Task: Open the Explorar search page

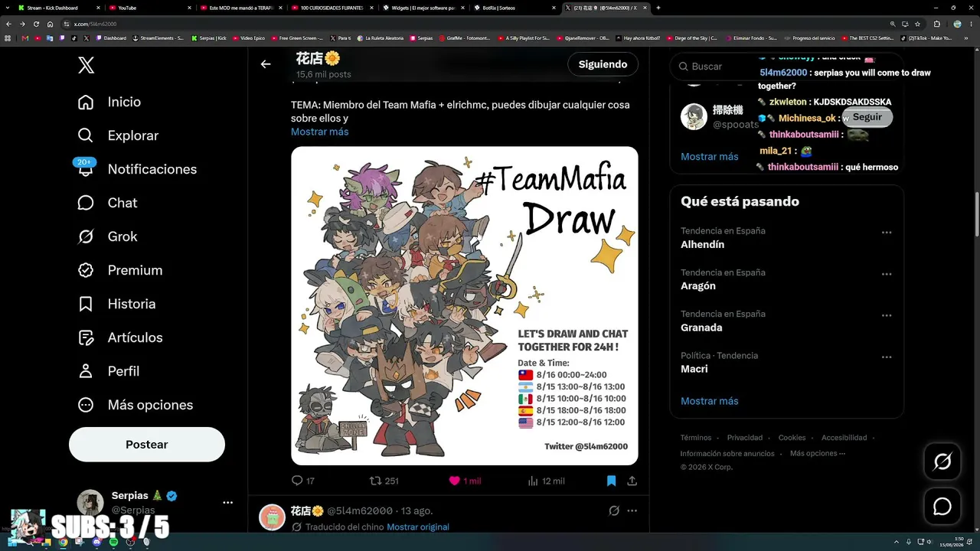Action: pyautogui.click(x=118, y=135)
